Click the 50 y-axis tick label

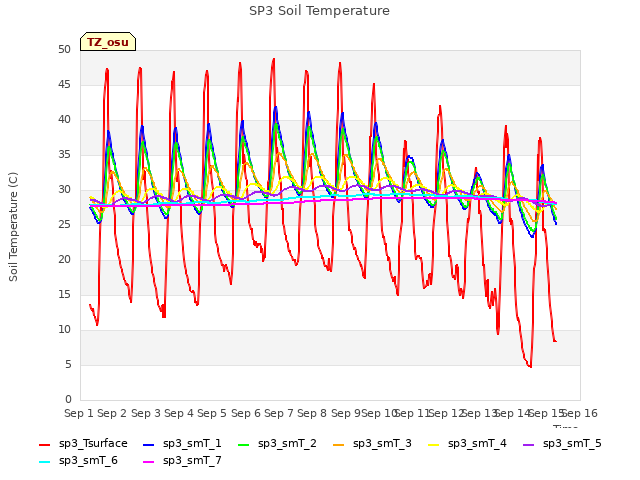(64, 49)
